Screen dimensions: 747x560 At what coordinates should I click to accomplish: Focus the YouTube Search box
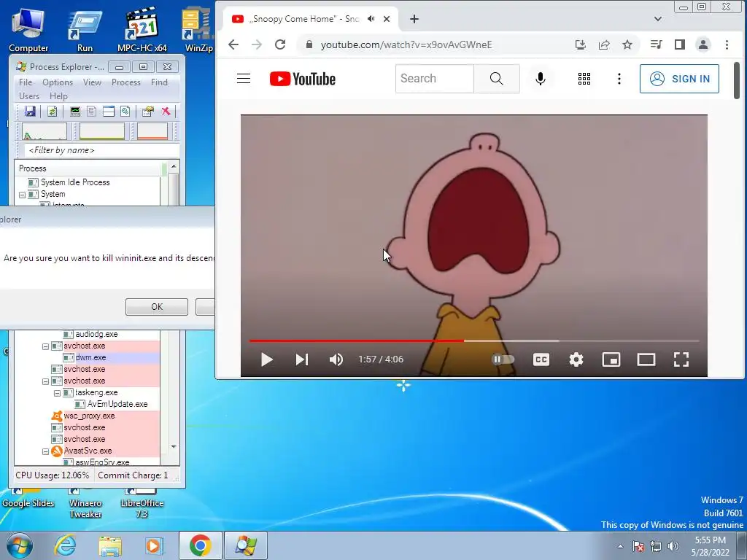[435, 79]
